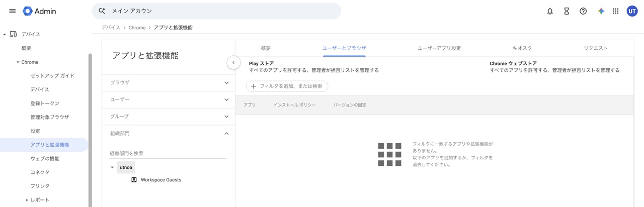Click the Play ストア setting text
644x207 pixels.
[x=314, y=67]
